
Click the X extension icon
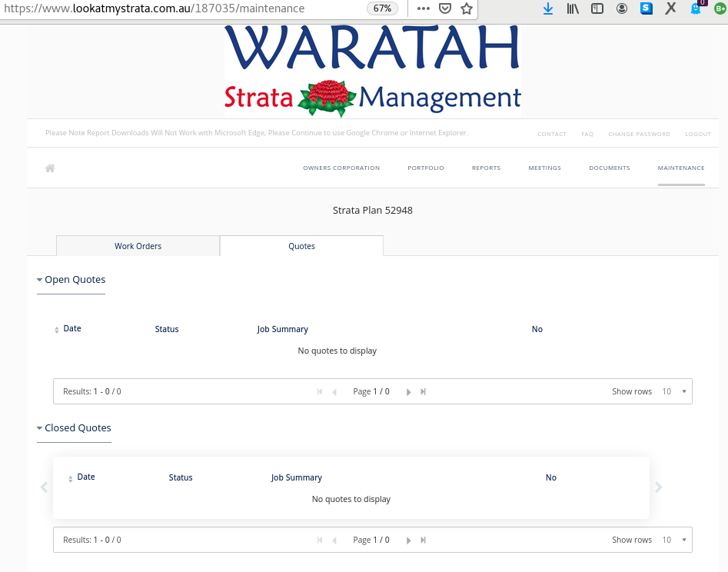click(670, 8)
